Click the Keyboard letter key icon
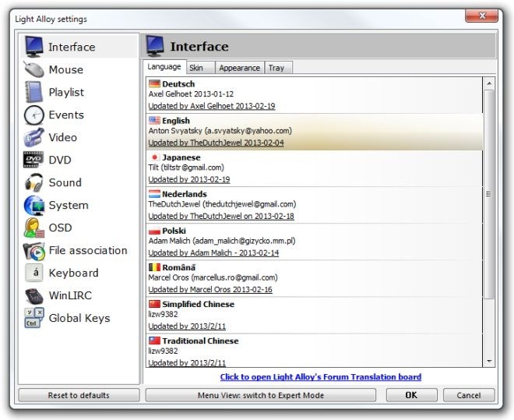The width and height of the screenshot is (514, 420). pos(34,273)
